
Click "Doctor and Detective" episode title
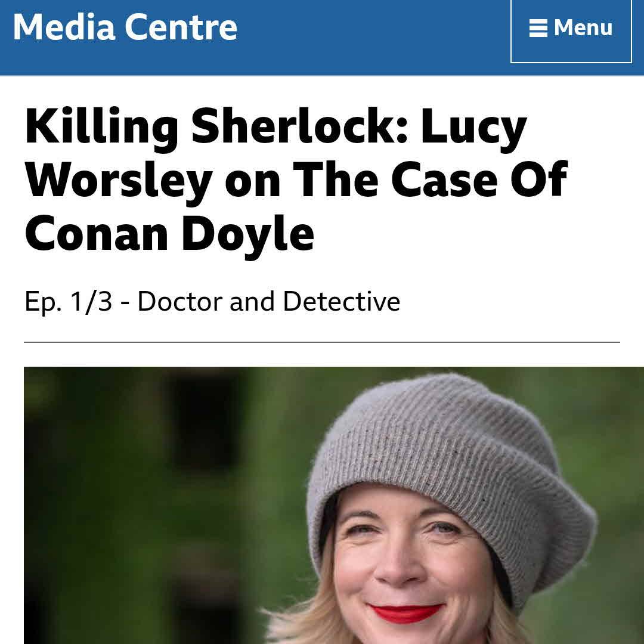pyautogui.click(x=268, y=302)
